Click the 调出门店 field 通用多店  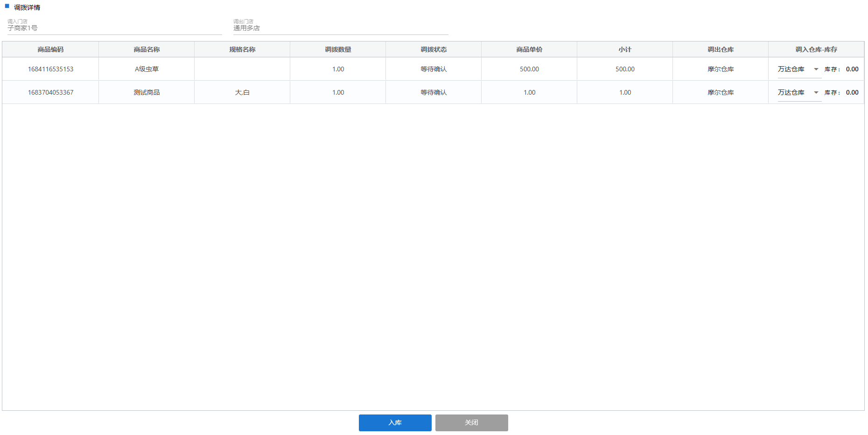341,28
